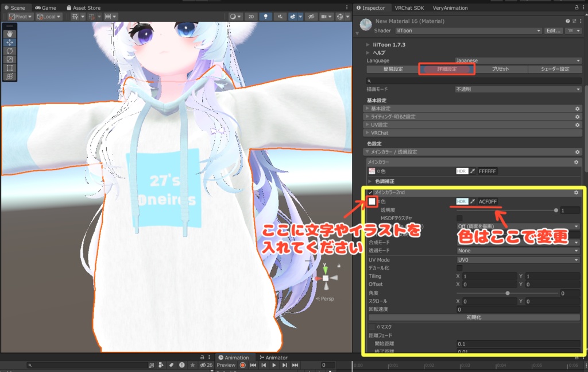Toggle animation record button
Screen dimensions: 588x372
click(x=243, y=365)
